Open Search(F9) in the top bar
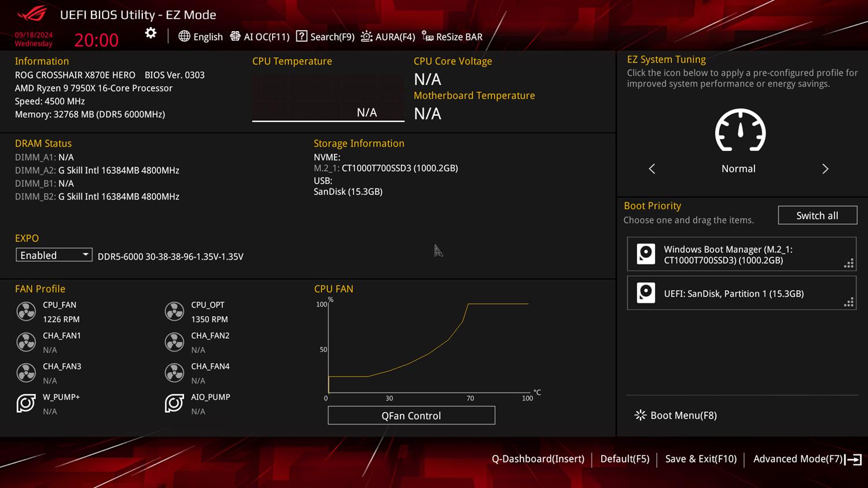Screen dimensions: 868x488 pyautogui.click(x=325, y=36)
